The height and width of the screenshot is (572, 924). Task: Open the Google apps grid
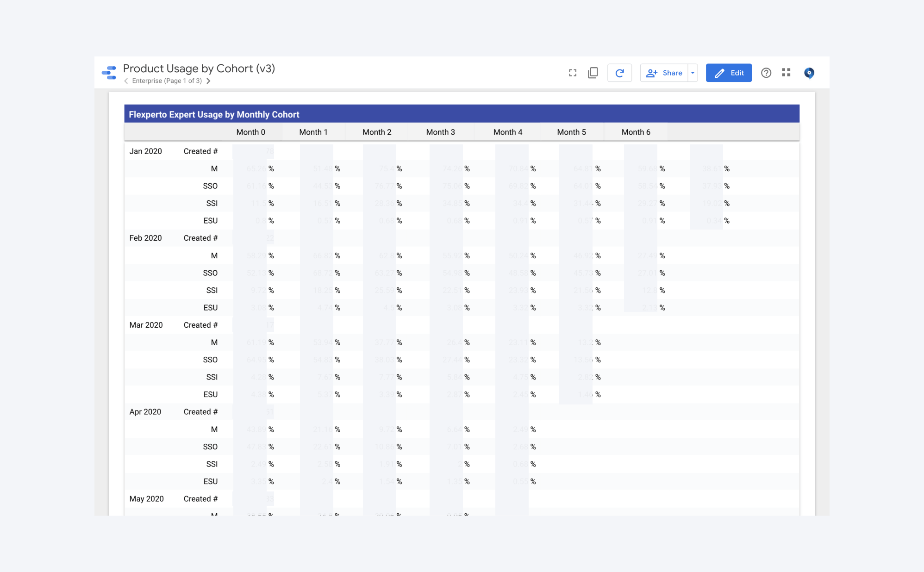786,73
